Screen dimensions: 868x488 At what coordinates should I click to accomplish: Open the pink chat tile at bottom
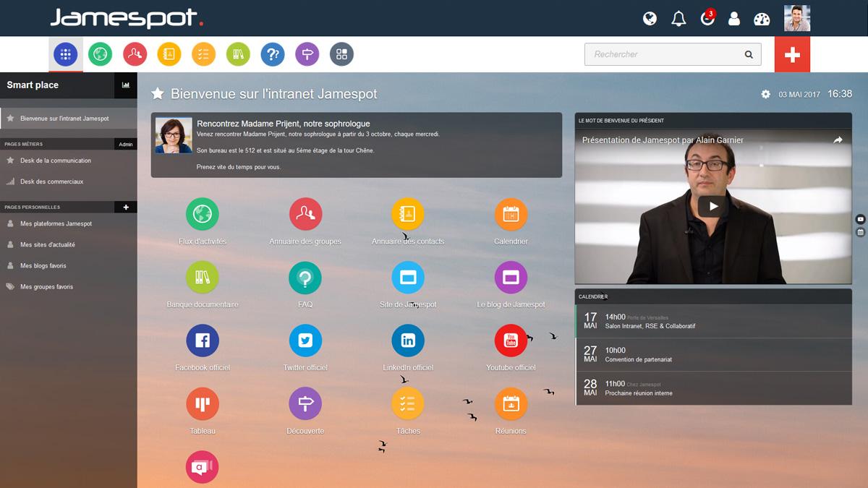(203, 468)
